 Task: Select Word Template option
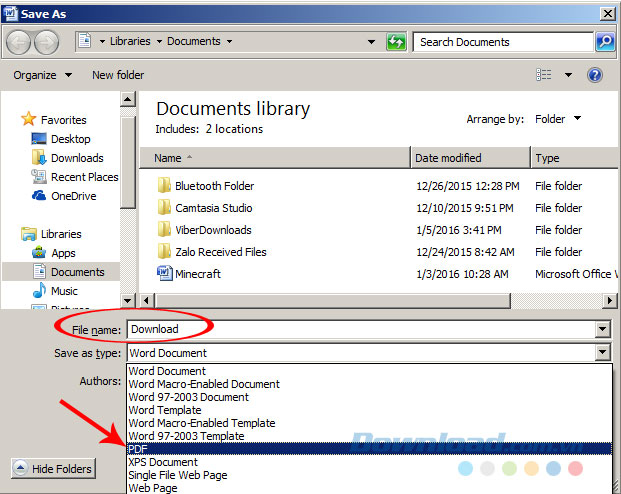(369, 410)
